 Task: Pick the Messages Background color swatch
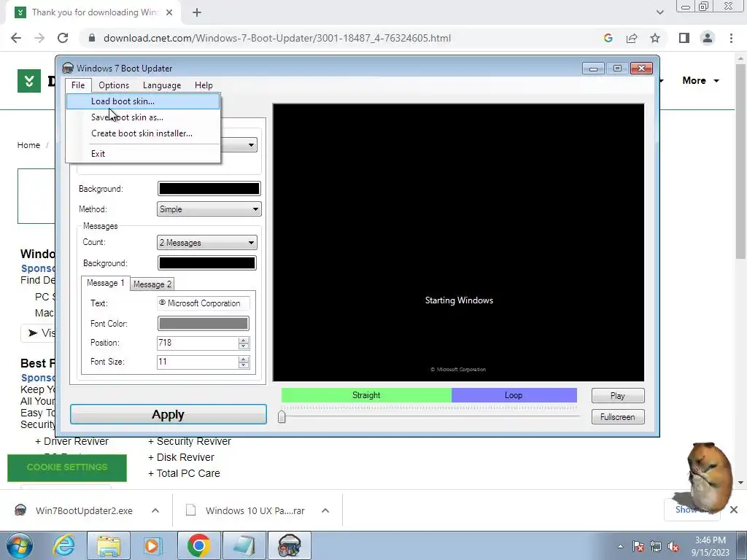[206, 262]
